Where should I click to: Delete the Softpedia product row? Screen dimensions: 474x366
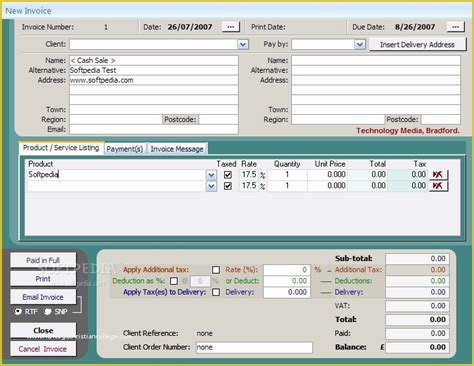coord(438,174)
